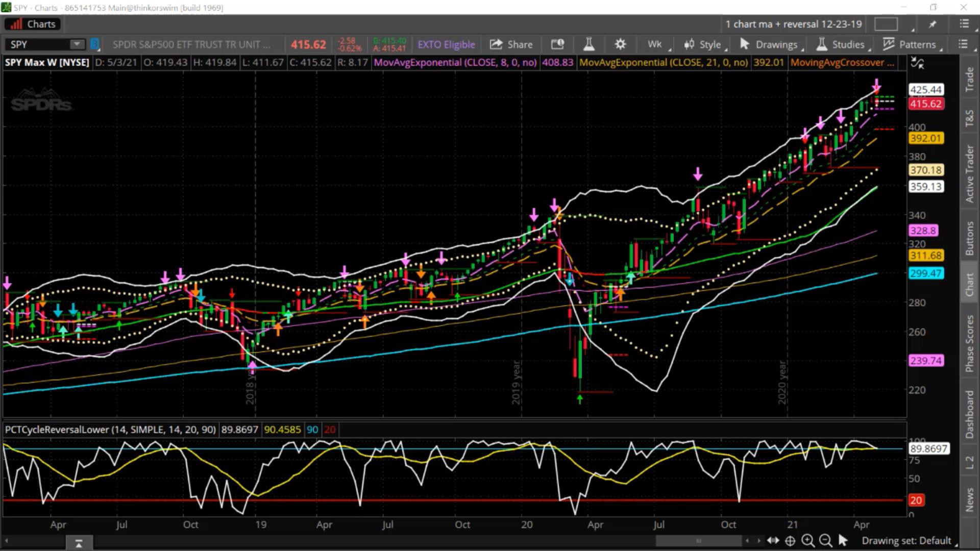Screen dimensions: 980x551
Task: Click the 359.13 price bubble
Action: pyautogui.click(x=925, y=186)
